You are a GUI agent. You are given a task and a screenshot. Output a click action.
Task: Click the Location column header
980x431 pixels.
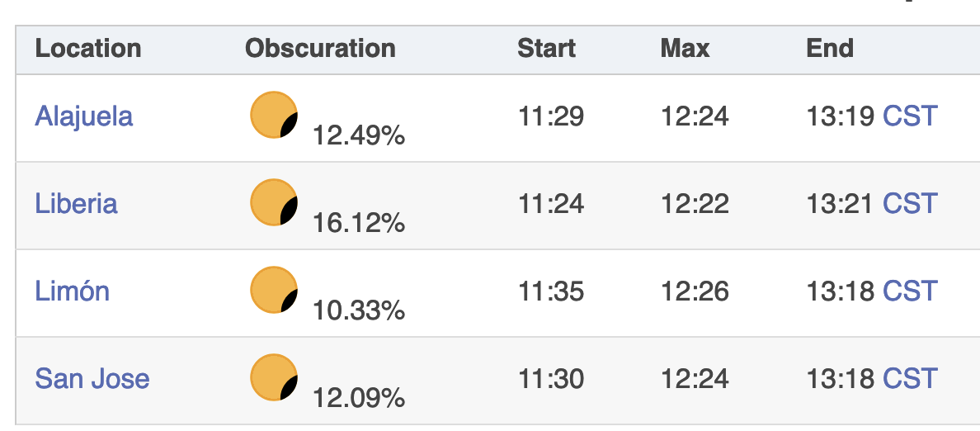pos(87,49)
